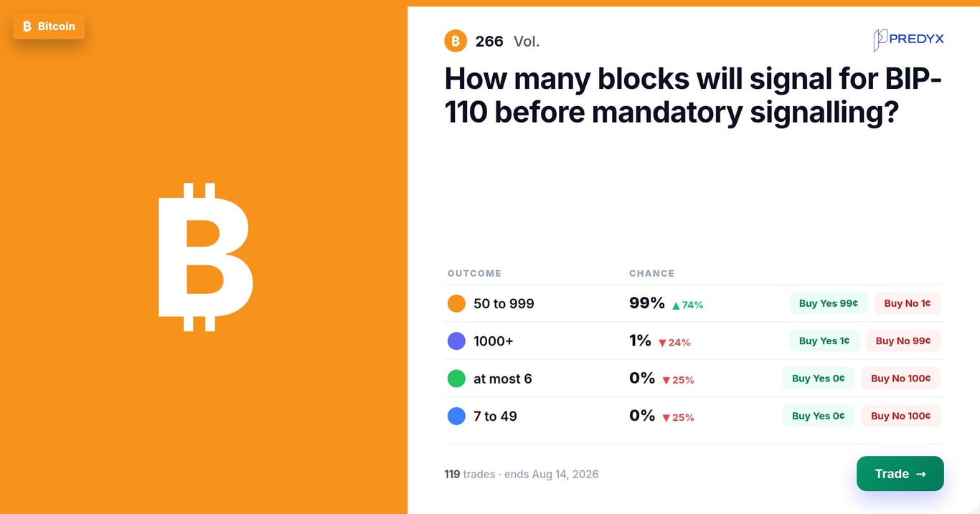Select the orange dot for 50 to 999
This screenshot has height=514, width=980.
pyautogui.click(x=456, y=304)
